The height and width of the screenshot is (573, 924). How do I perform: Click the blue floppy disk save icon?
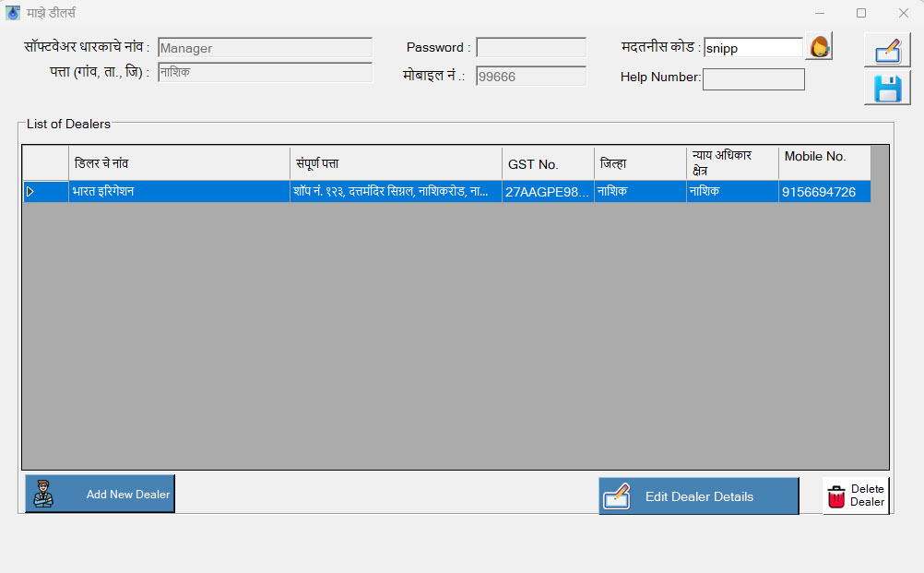[886, 87]
